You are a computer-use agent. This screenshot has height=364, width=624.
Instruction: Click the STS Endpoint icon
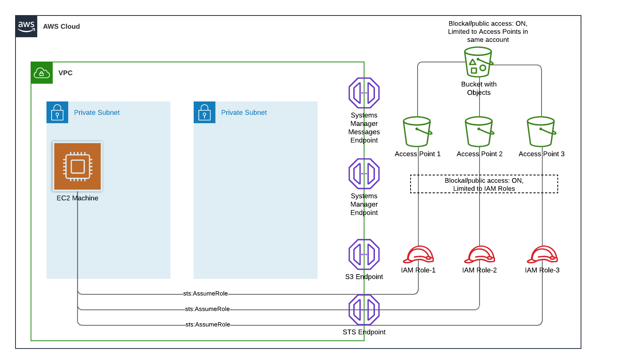364,309
